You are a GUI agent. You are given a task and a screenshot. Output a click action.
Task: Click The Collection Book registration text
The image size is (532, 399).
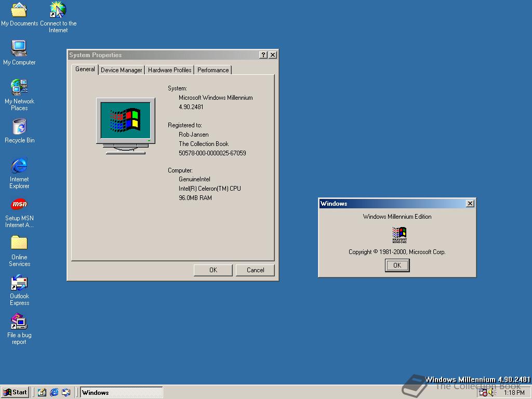click(x=204, y=144)
